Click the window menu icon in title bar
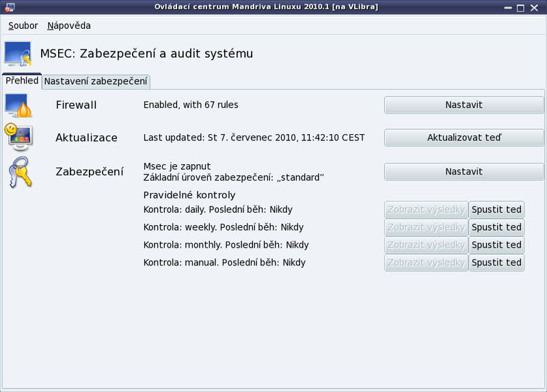Viewport: 547px width, 392px height. tap(10, 7)
